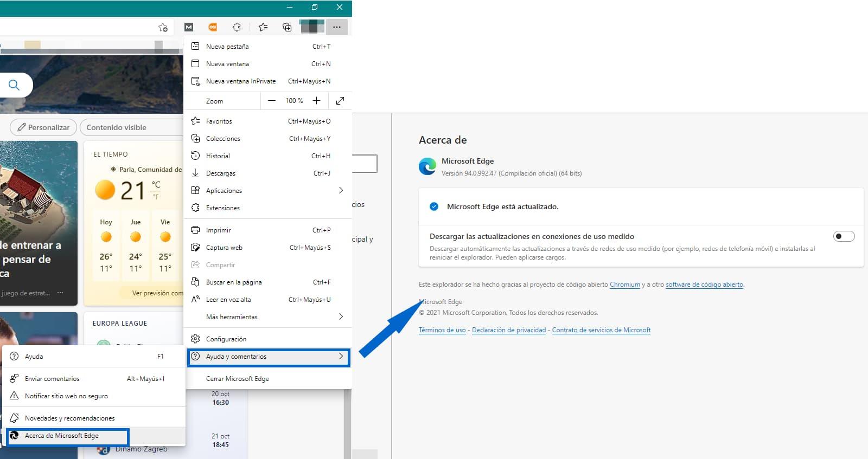Click the °F temperature unit
The width and height of the screenshot is (868, 459).
[x=156, y=197]
